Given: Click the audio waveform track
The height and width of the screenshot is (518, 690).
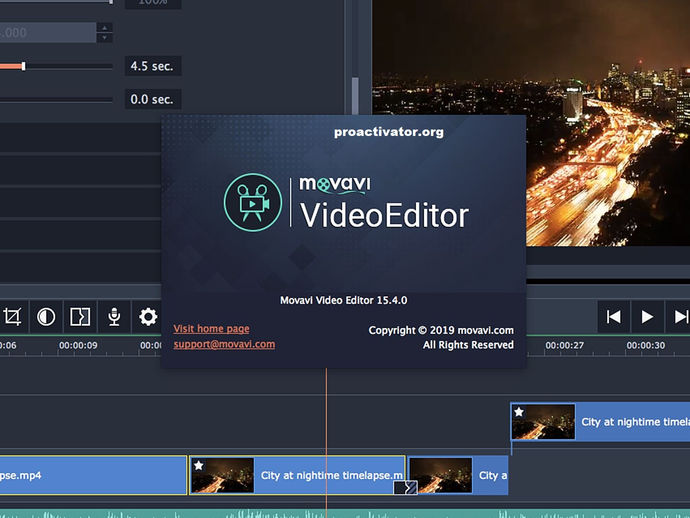Looking at the screenshot, I should click(x=345, y=514).
